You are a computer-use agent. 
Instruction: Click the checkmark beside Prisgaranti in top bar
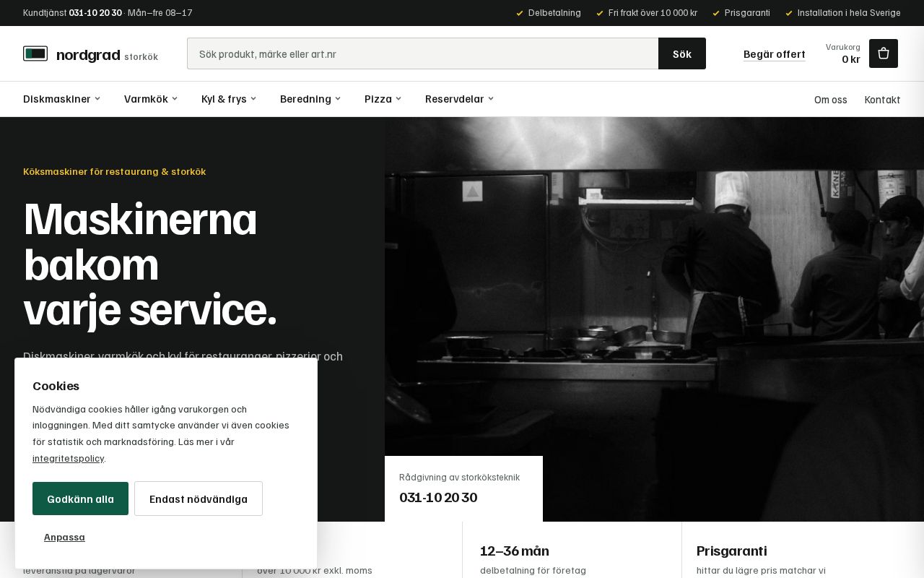click(716, 13)
